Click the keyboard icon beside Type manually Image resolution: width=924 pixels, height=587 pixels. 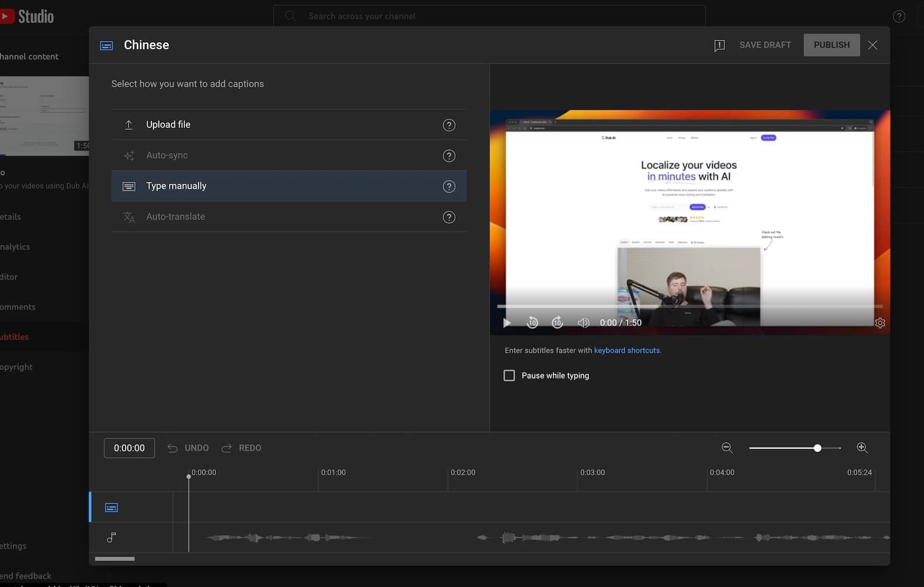coord(129,186)
